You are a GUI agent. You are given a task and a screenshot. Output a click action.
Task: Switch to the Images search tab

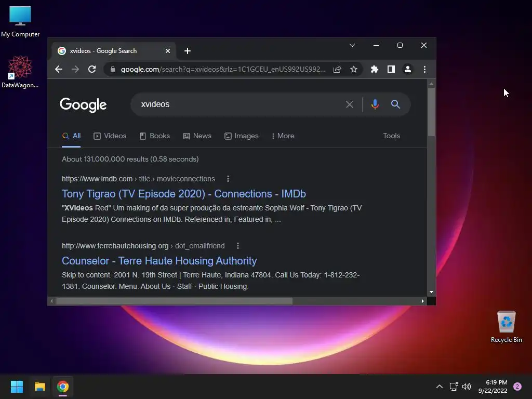click(x=242, y=136)
